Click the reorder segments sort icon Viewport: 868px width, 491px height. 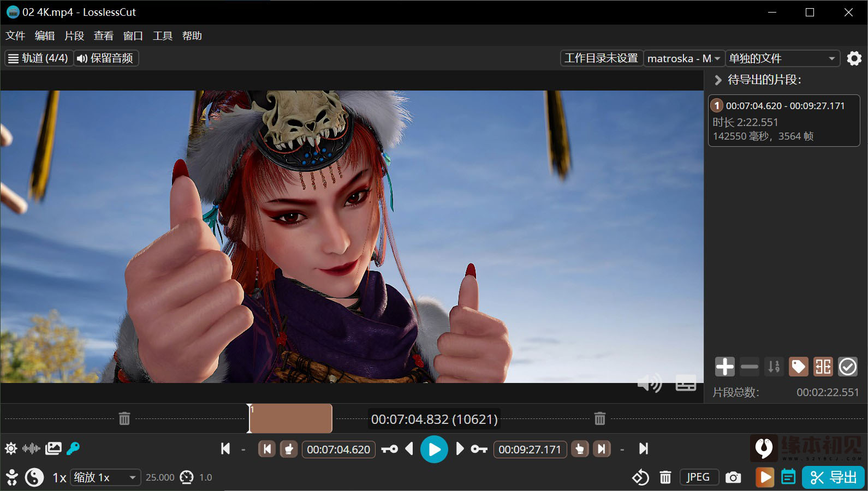(x=774, y=367)
